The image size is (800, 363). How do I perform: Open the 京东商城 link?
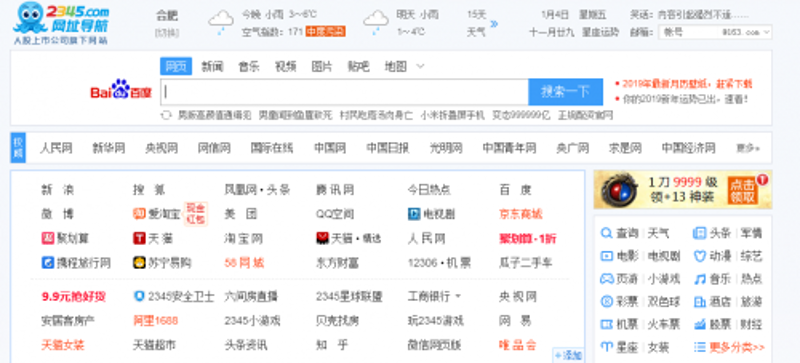click(520, 214)
